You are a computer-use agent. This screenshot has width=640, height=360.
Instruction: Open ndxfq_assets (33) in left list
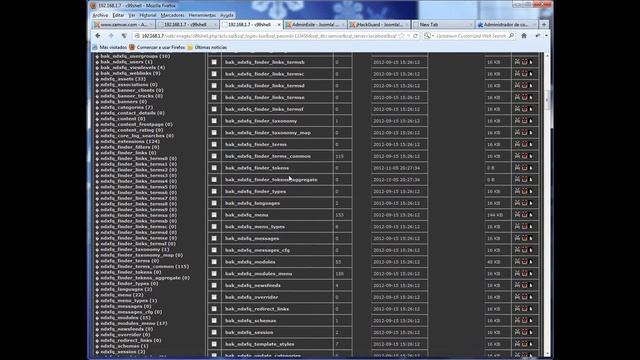(x=123, y=79)
